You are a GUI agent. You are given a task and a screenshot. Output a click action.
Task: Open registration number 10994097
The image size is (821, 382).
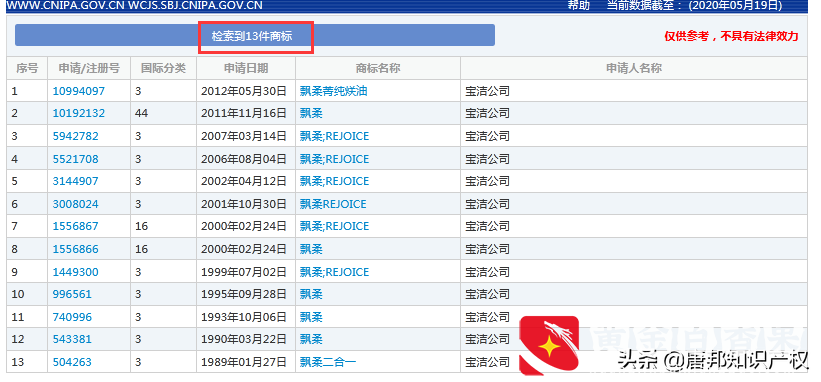(x=79, y=91)
